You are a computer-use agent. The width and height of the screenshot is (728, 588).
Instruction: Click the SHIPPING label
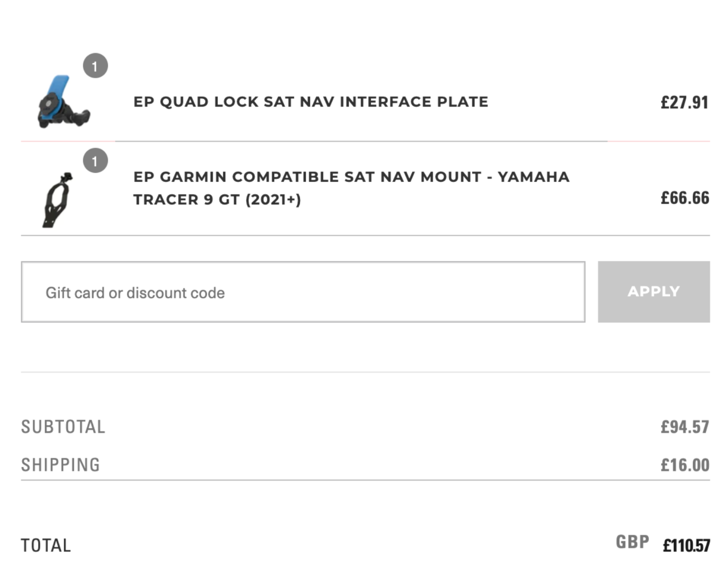tap(60, 465)
